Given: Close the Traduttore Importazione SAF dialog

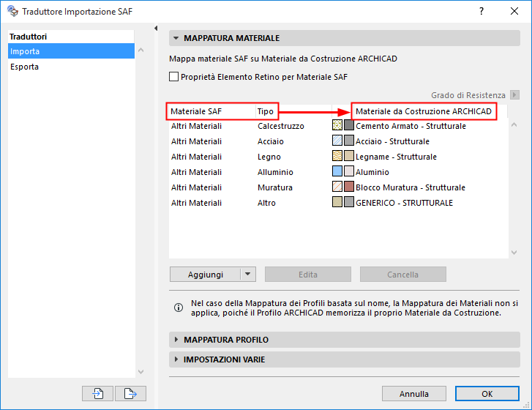Looking at the screenshot, I should (x=514, y=11).
